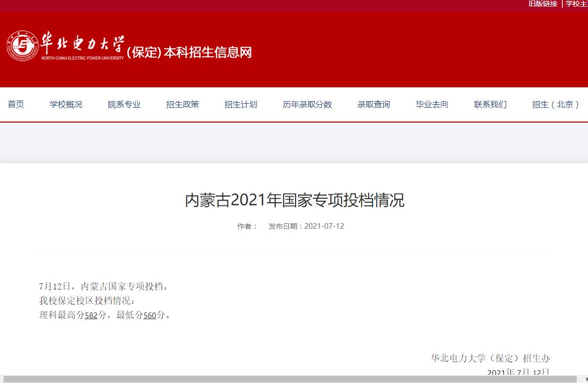Navigate to 招生计划 section
The width and height of the screenshot is (588, 383).
tap(241, 105)
